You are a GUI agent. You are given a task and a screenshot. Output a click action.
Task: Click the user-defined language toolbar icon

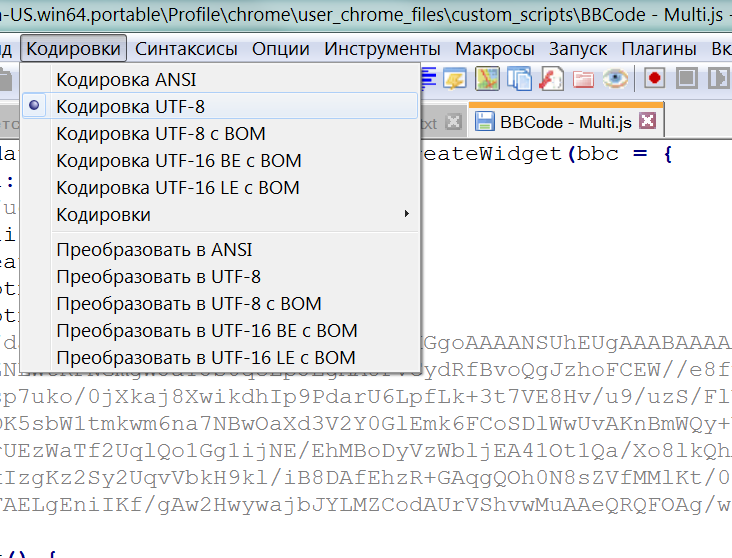point(455,78)
